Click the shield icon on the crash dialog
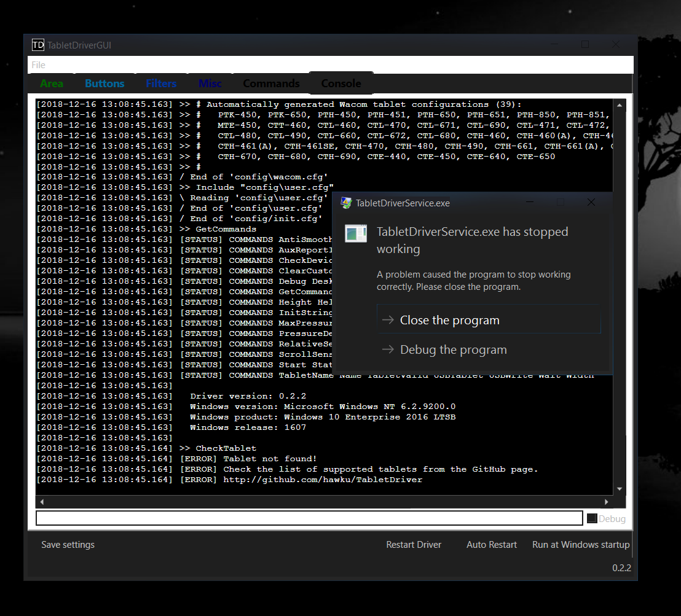 (347, 203)
